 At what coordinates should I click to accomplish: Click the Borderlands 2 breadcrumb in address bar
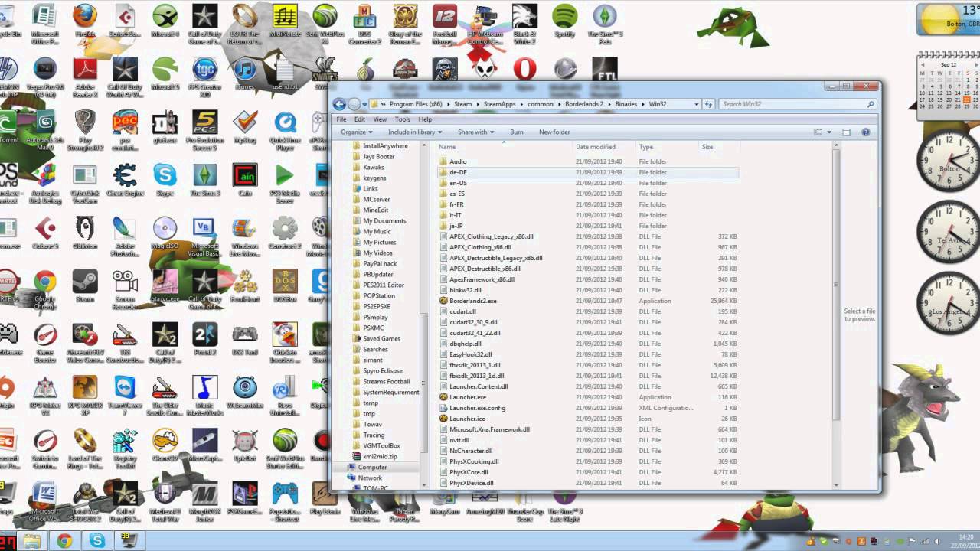pyautogui.click(x=586, y=104)
